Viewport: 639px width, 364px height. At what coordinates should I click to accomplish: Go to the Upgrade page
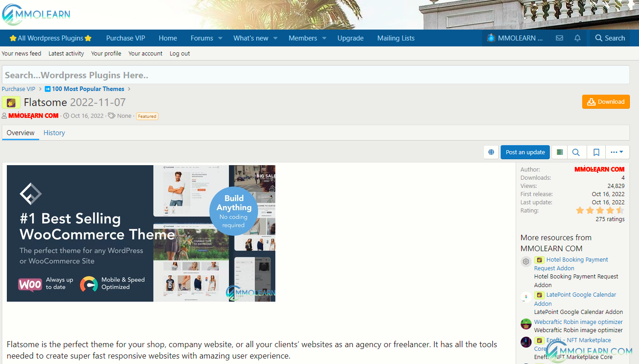(x=350, y=38)
